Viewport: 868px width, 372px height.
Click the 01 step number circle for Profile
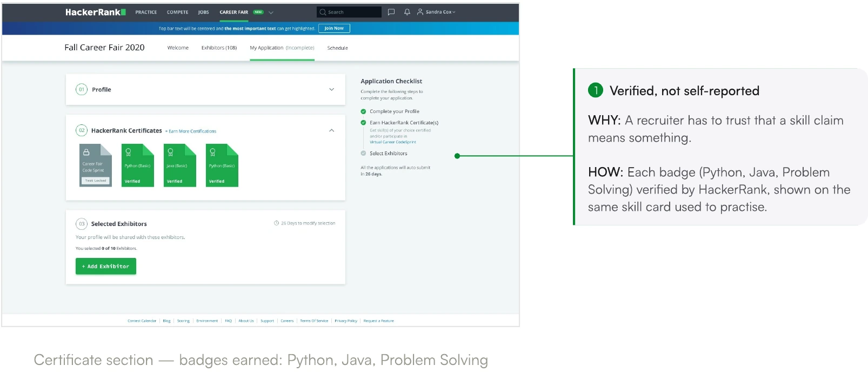click(x=82, y=89)
